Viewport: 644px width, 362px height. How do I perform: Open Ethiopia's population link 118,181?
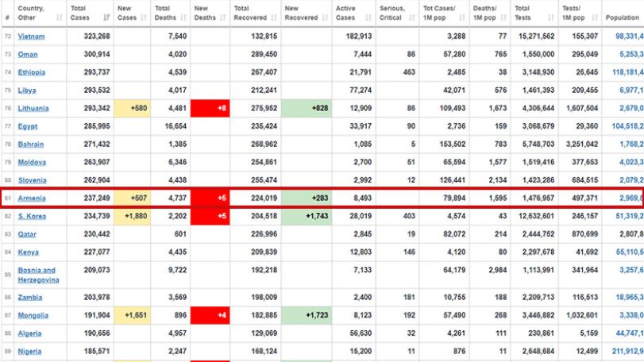[x=628, y=72]
